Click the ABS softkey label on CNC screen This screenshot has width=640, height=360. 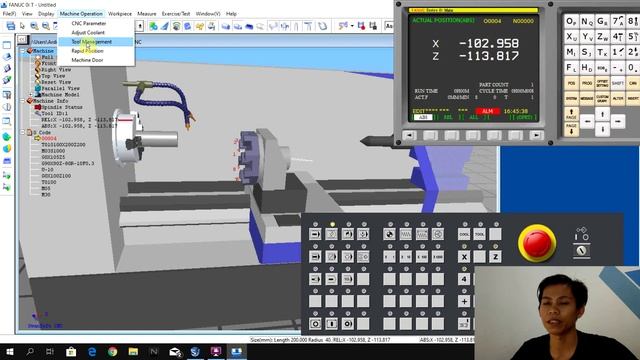[423, 118]
